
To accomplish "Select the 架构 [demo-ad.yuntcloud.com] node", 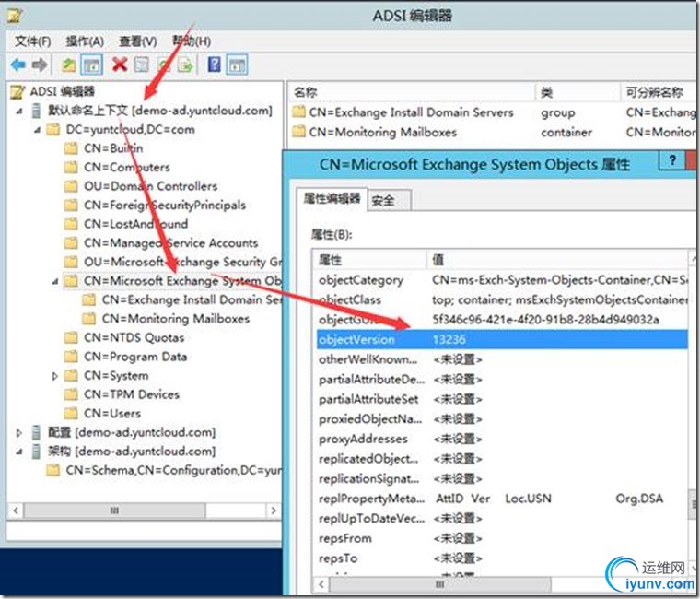I will (132, 452).
